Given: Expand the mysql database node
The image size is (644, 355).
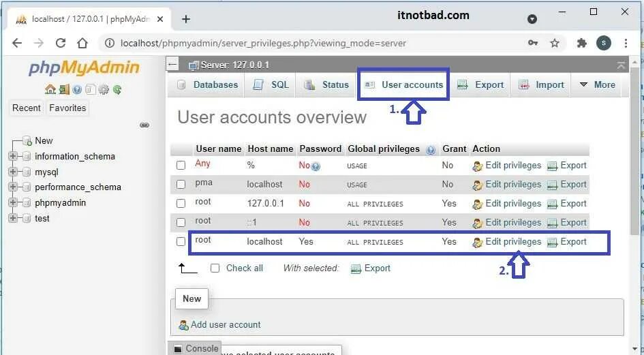Looking at the screenshot, I should coord(13,172).
